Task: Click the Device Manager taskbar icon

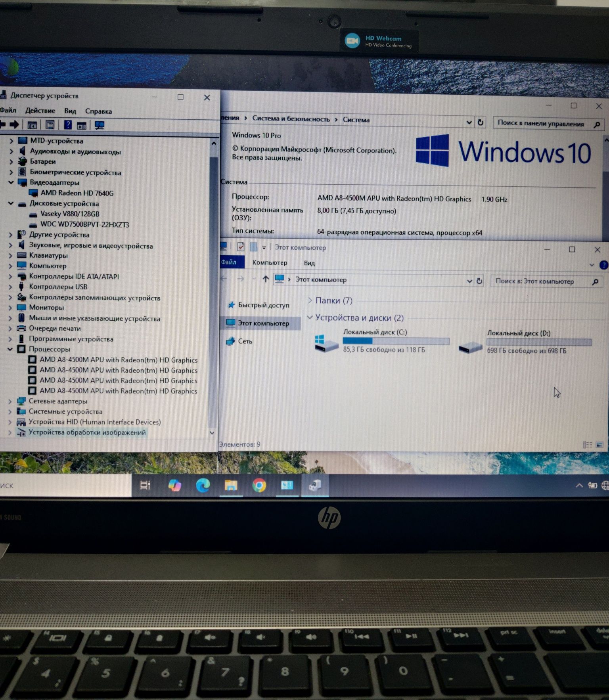Action: point(315,485)
